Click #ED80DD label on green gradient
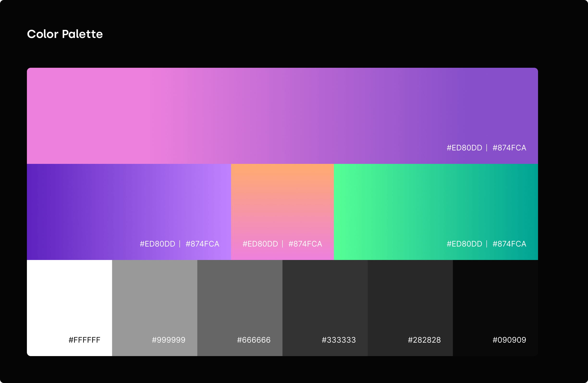 pyautogui.click(x=465, y=244)
